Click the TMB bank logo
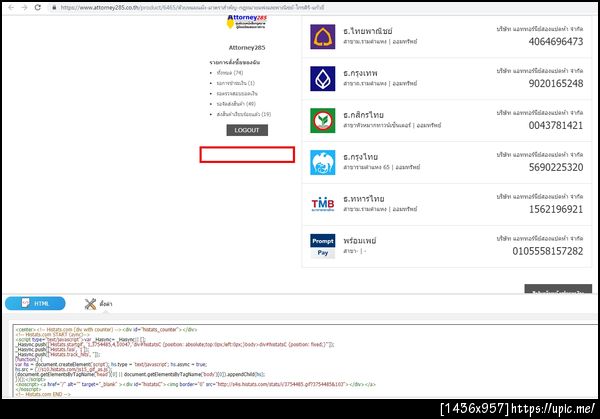Viewport: 600px width, 419px height. tap(323, 204)
